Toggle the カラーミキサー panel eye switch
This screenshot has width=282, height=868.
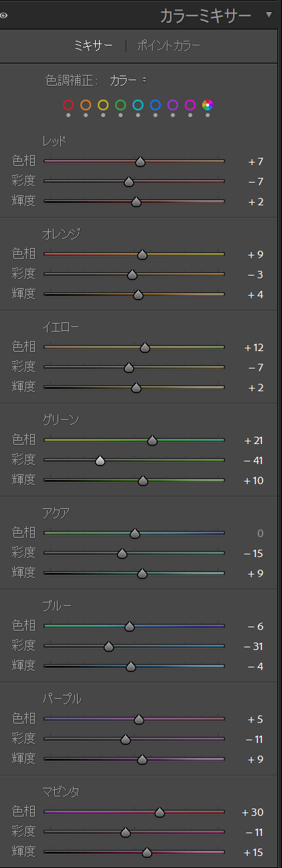(x=3, y=15)
